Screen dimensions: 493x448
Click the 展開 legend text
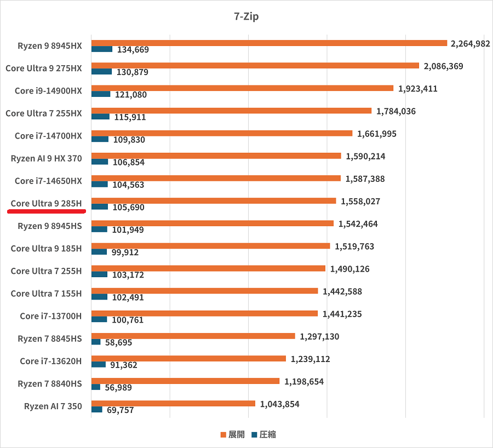coord(237,435)
